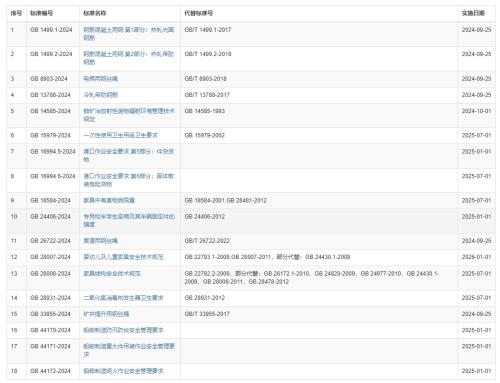Image resolution: width=500 pixels, height=383 pixels.
Task: Open the name link for GB 26722-2024
Action: tap(100, 241)
